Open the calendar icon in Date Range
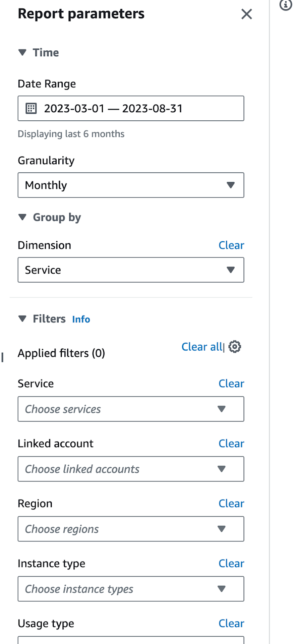The height and width of the screenshot is (644, 299). pos(31,108)
